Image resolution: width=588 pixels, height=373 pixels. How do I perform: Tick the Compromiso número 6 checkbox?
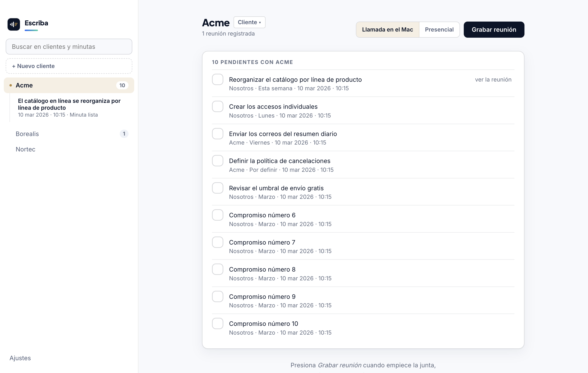pyautogui.click(x=218, y=215)
